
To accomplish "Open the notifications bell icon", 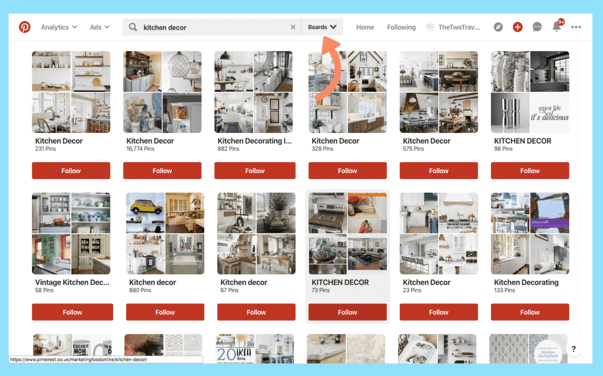I will pyautogui.click(x=556, y=27).
